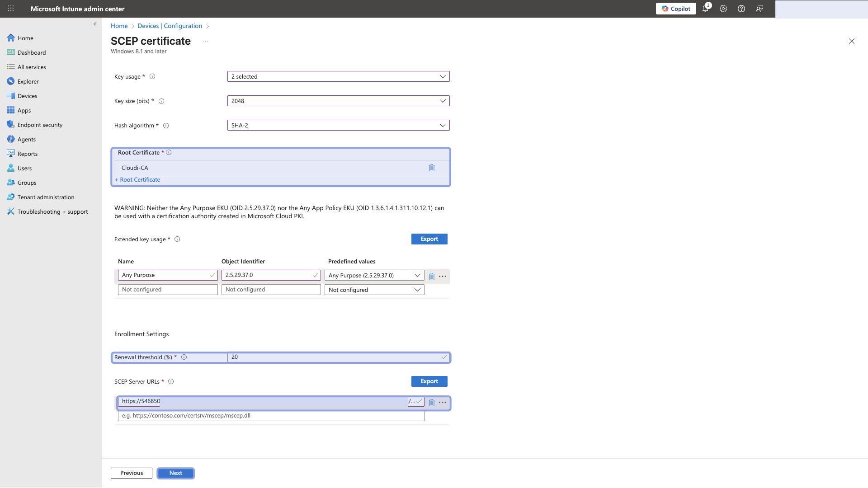The width and height of the screenshot is (868, 488).
Task: Open more options for the Any Purpose row
Action: 443,276
